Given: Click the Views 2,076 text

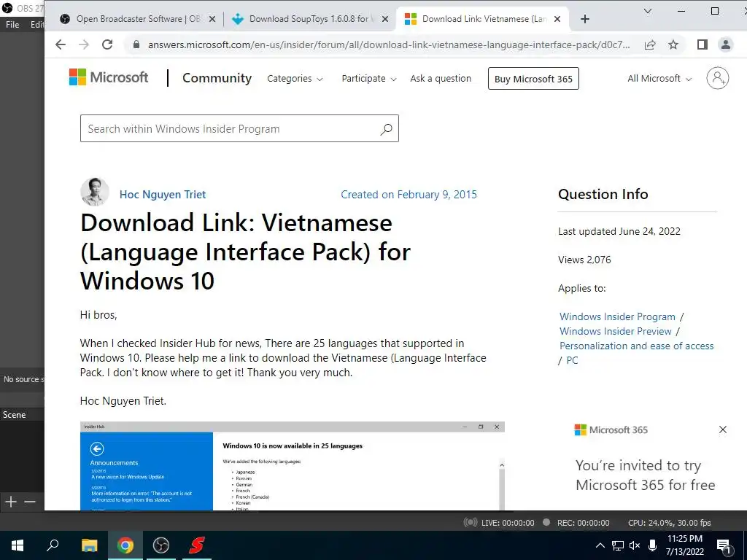Looking at the screenshot, I should click(x=584, y=260).
